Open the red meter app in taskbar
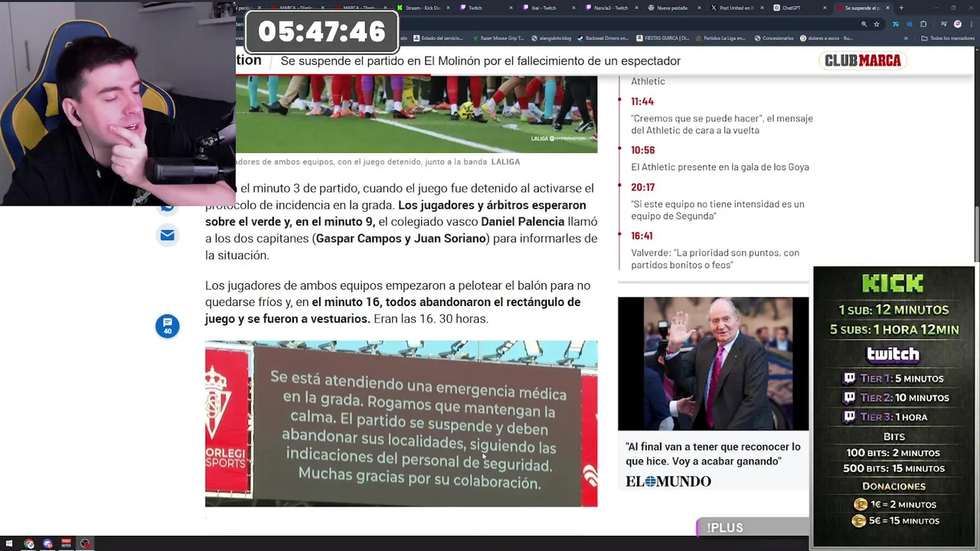 point(66,544)
